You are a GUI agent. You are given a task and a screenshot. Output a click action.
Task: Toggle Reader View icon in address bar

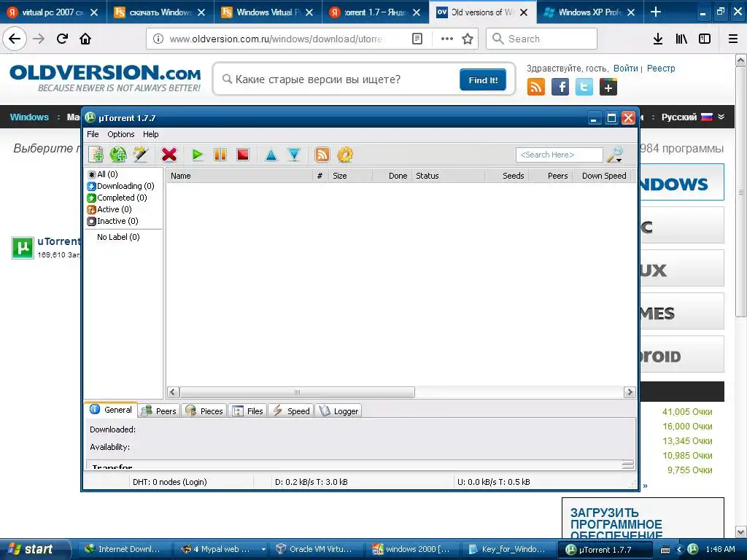(x=417, y=39)
